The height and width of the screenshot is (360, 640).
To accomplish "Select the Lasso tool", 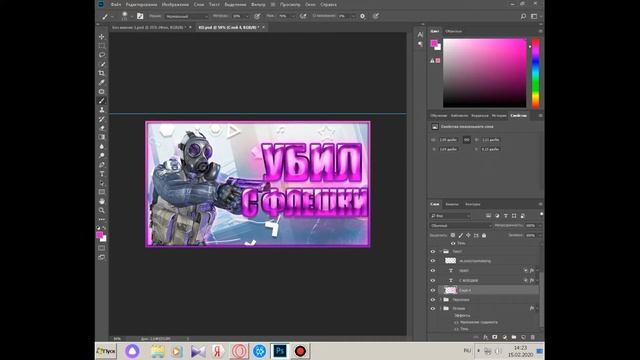I will 102,55.
